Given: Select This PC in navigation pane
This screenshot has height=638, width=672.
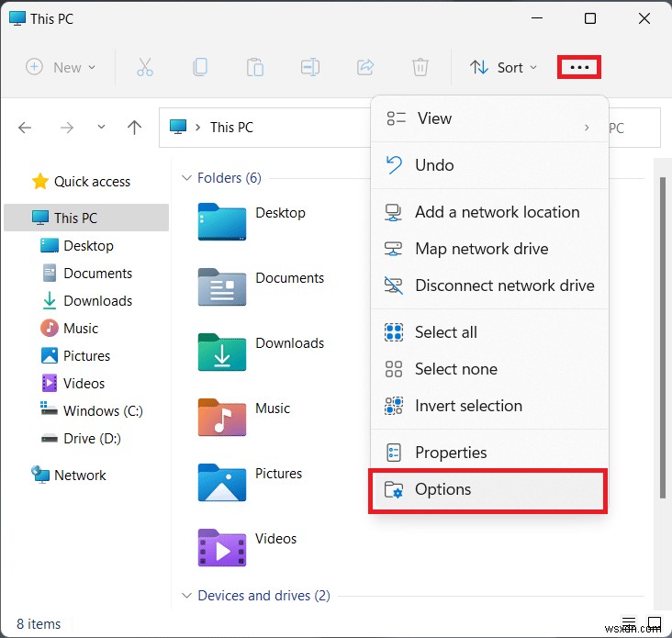Looking at the screenshot, I should point(86,218).
